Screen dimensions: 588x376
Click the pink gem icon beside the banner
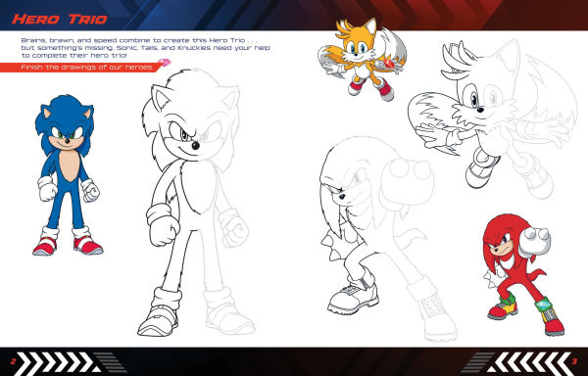[x=165, y=63]
